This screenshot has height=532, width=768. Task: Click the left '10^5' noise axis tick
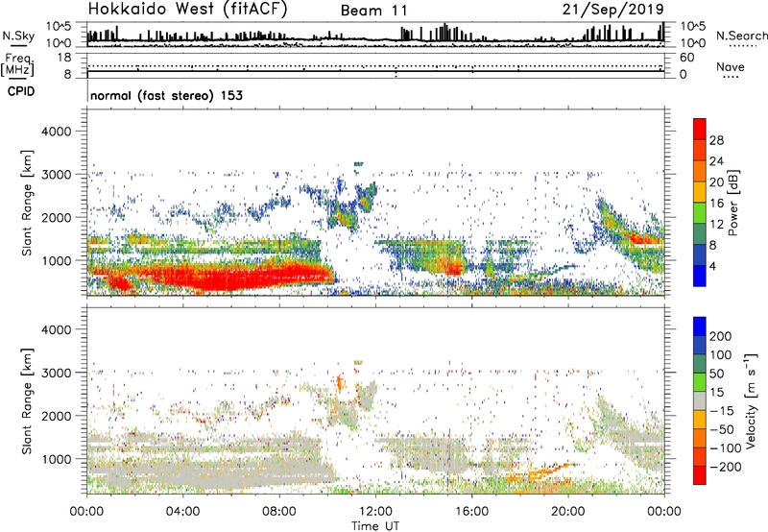tap(59, 26)
